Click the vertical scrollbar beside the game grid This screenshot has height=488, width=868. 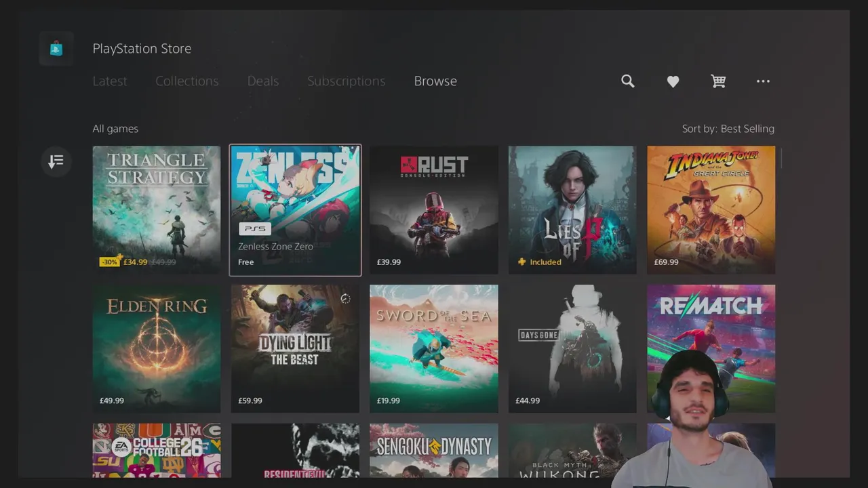pos(781,159)
